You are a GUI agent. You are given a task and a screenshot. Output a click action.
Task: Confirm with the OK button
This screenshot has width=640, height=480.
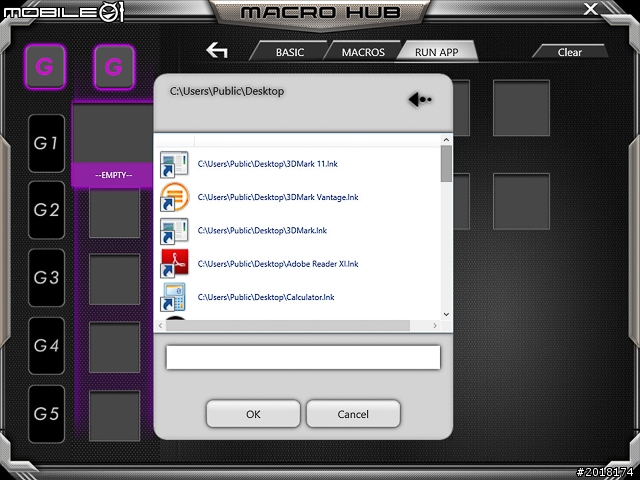point(253,414)
